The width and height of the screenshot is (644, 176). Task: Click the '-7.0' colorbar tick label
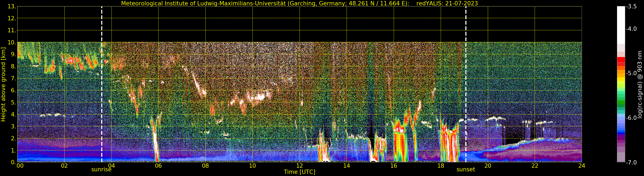(x=631, y=162)
